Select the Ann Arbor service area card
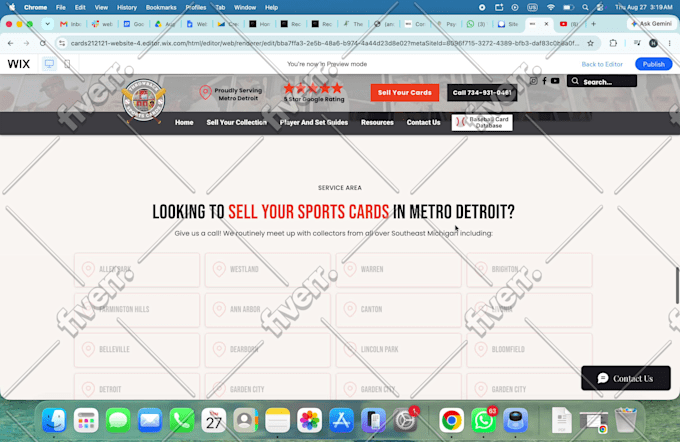Image resolution: width=680 pixels, height=442 pixels. 268,310
